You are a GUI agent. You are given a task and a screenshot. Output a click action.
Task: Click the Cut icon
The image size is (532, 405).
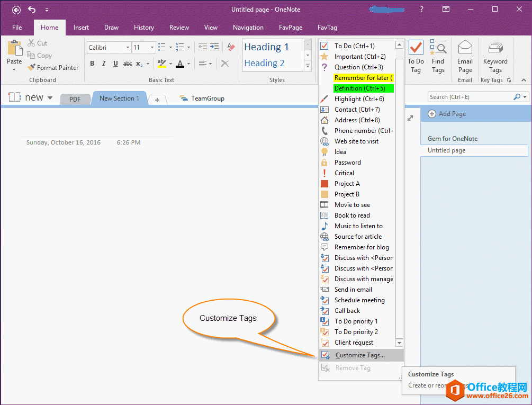[32, 43]
